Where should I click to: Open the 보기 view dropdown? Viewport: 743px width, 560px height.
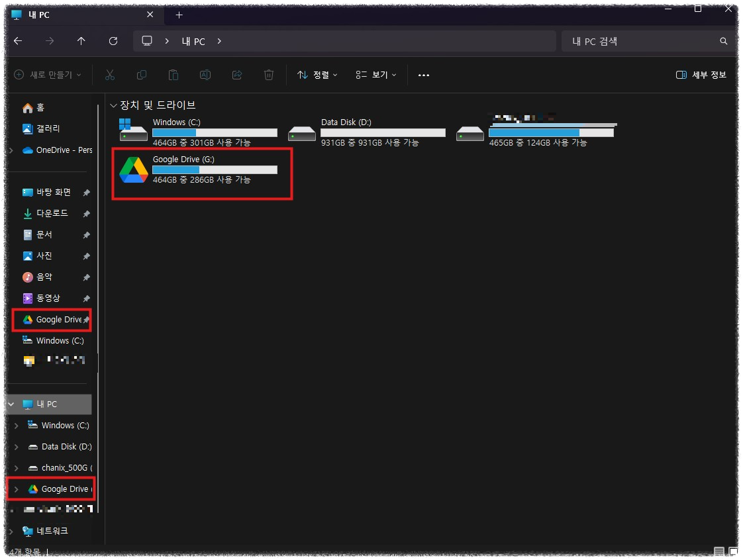point(376,75)
